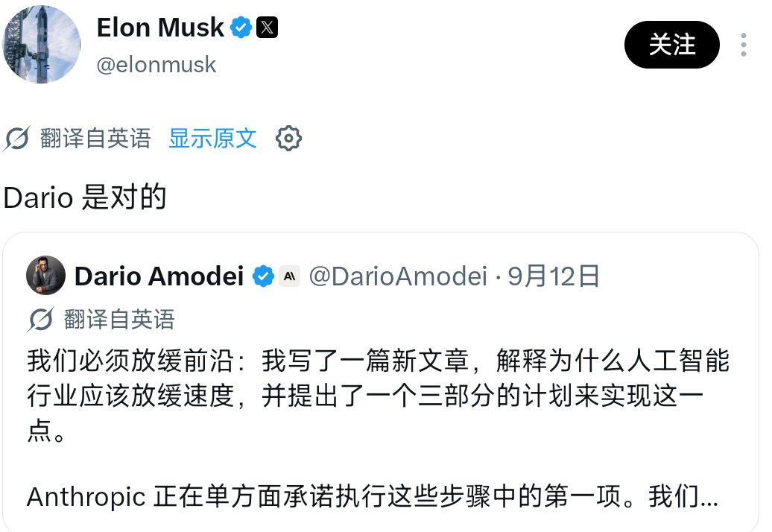Follow Elon Musk with the 关注 button
Screen dimensions: 772x532
tap(671, 45)
